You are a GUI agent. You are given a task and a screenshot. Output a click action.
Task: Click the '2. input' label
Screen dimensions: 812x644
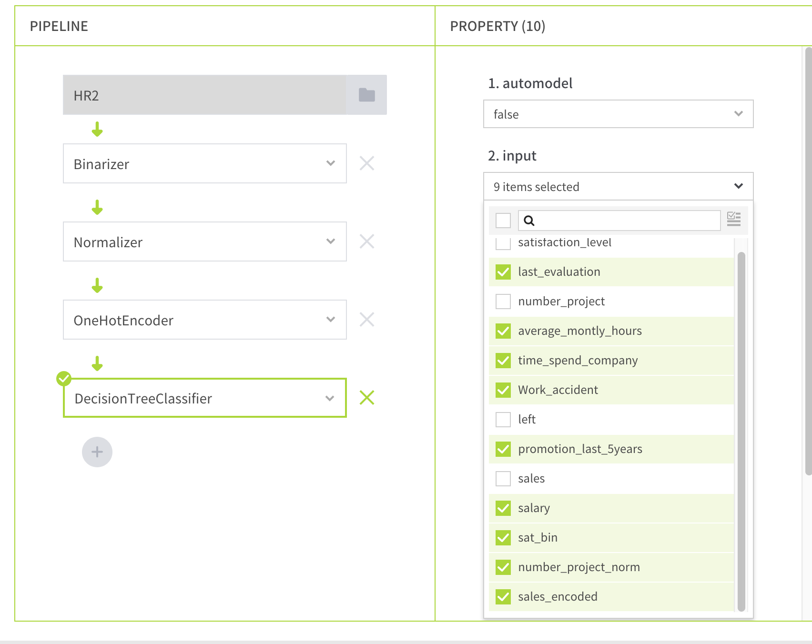512,156
